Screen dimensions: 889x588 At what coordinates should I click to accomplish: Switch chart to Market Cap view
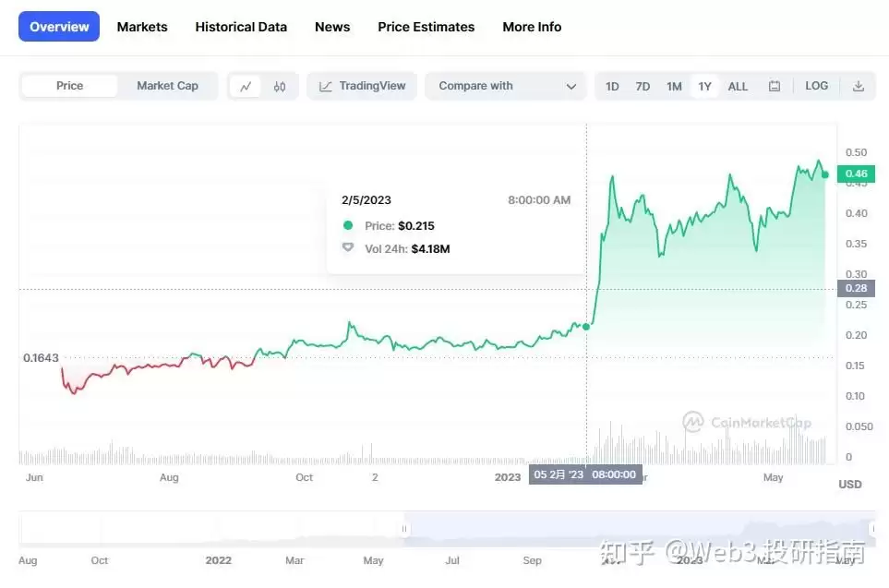point(167,85)
